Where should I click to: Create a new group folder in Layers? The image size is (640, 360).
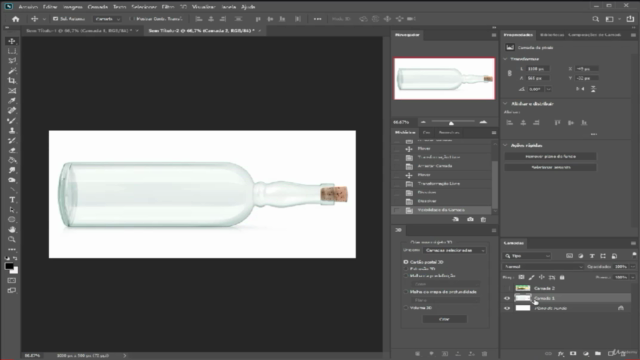pyautogui.click(x=598, y=353)
